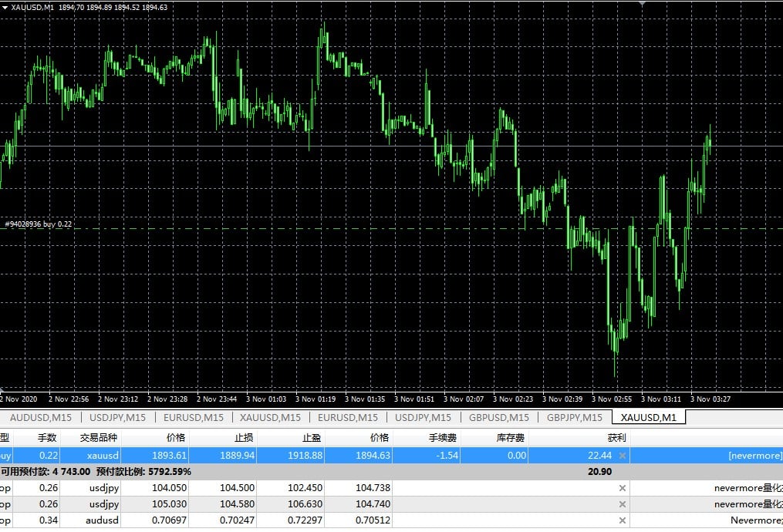Switch to the AUDUSD,M15 chart tab

click(40, 417)
